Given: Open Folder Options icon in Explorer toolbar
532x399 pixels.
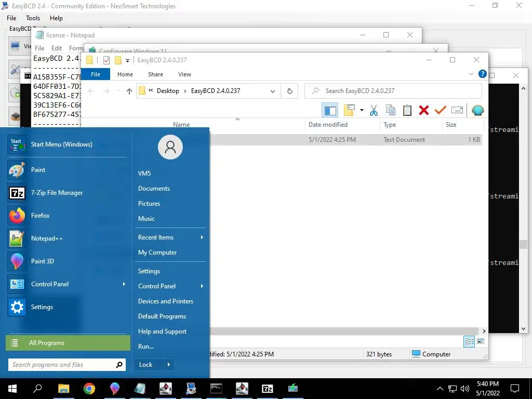Looking at the screenshot, I should pos(349,110).
